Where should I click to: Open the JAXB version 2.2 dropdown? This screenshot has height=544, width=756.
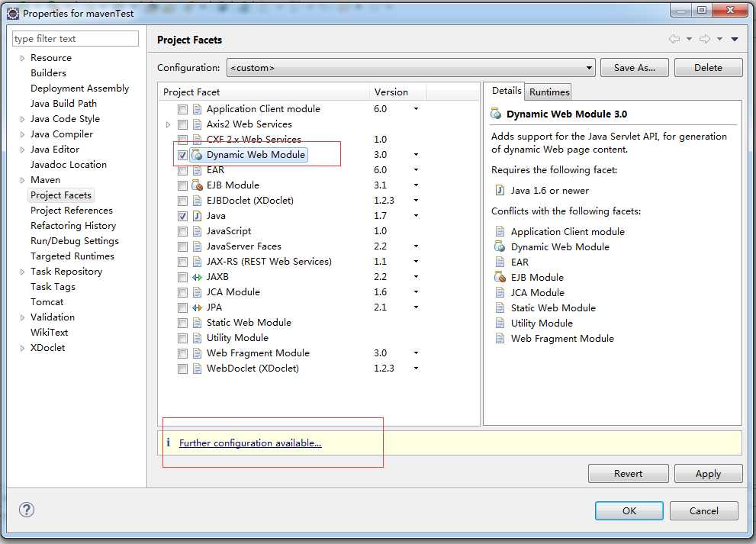click(416, 277)
